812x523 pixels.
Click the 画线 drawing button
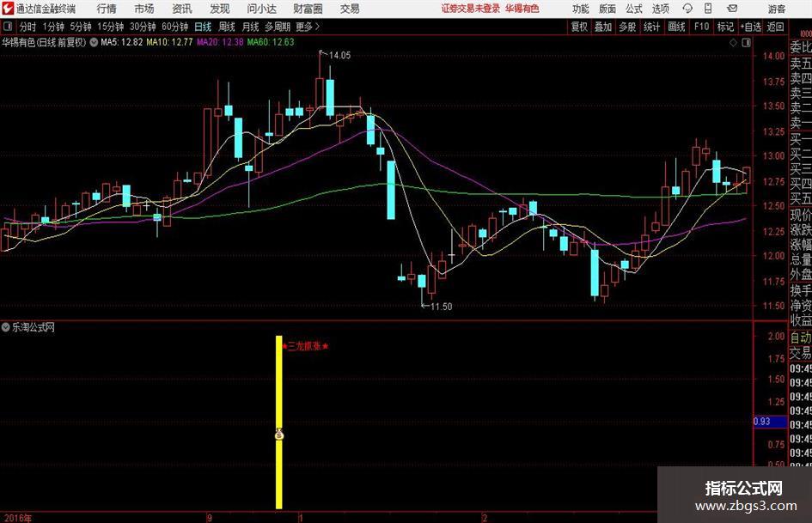click(676, 27)
